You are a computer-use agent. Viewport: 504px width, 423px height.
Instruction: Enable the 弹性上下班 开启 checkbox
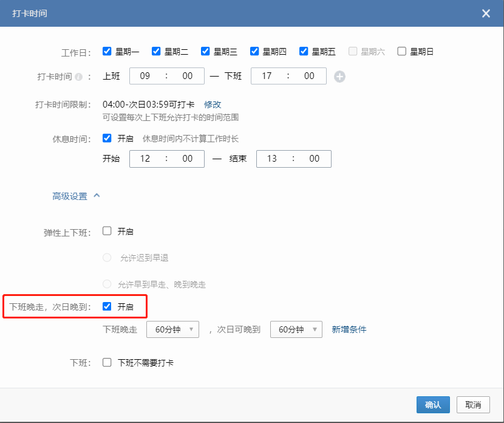coord(107,231)
